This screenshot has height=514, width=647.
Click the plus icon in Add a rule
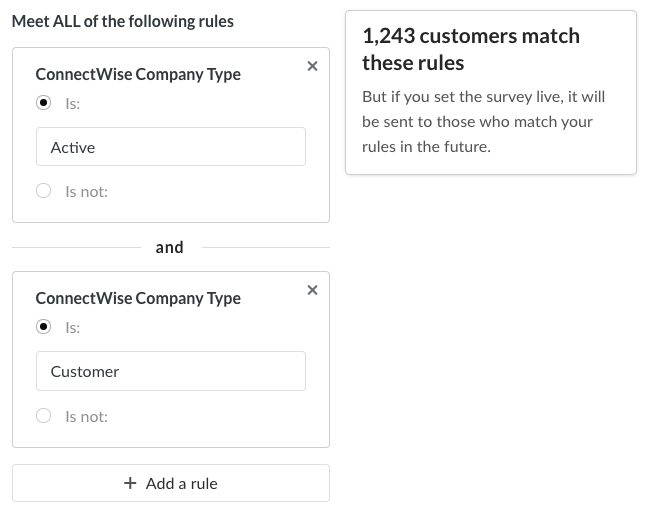point(130,483)
